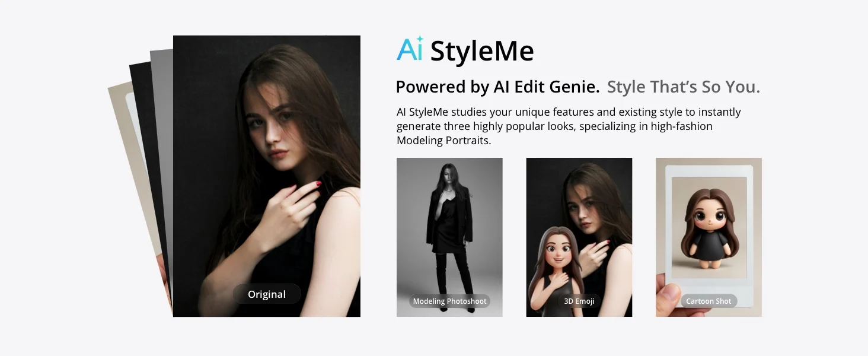
Task: Click the Original label pill
Action: click(x=267, y=294)
